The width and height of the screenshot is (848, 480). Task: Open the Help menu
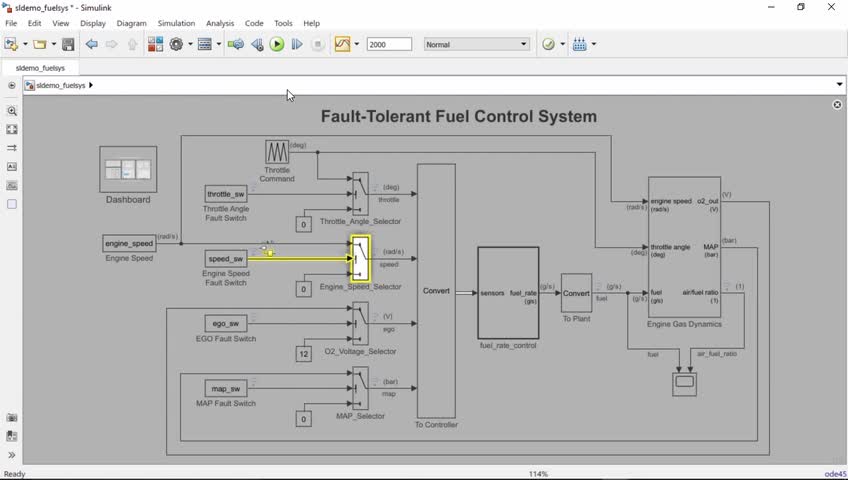[x=312, y=23]
